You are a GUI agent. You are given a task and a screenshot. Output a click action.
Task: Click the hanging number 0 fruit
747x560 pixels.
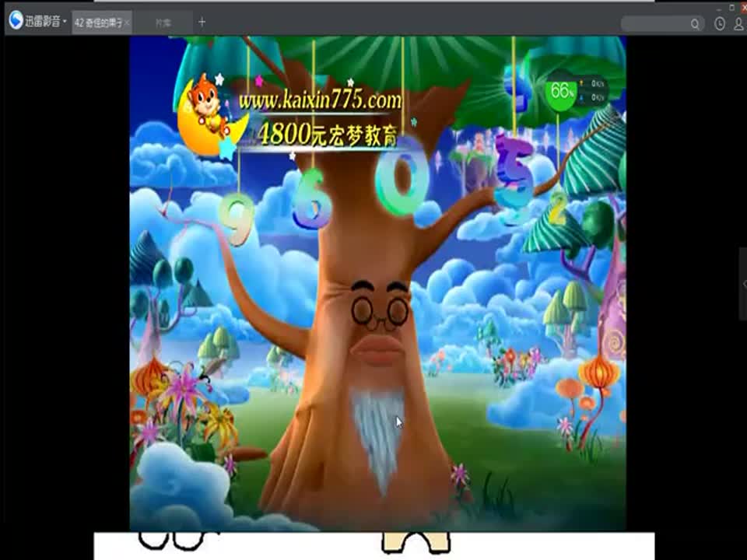pos(402,179)
